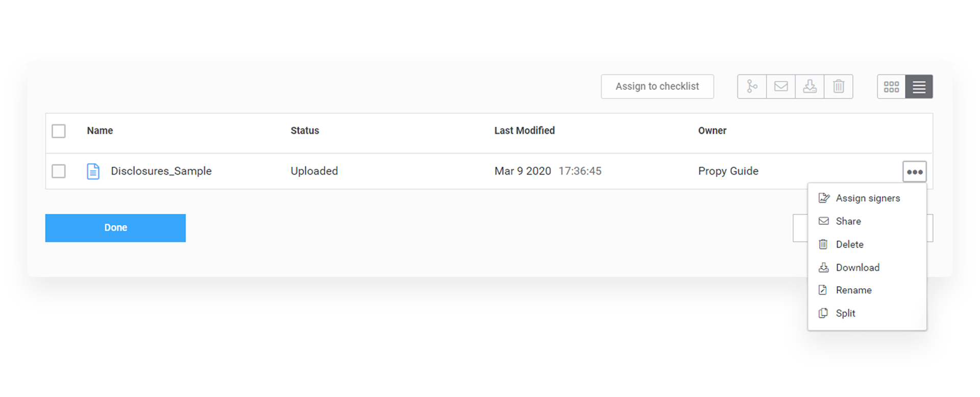The width and height of the screenshot is (980, 397).
Task: Choose Rename from the context menu
Action: coord(853,290)
